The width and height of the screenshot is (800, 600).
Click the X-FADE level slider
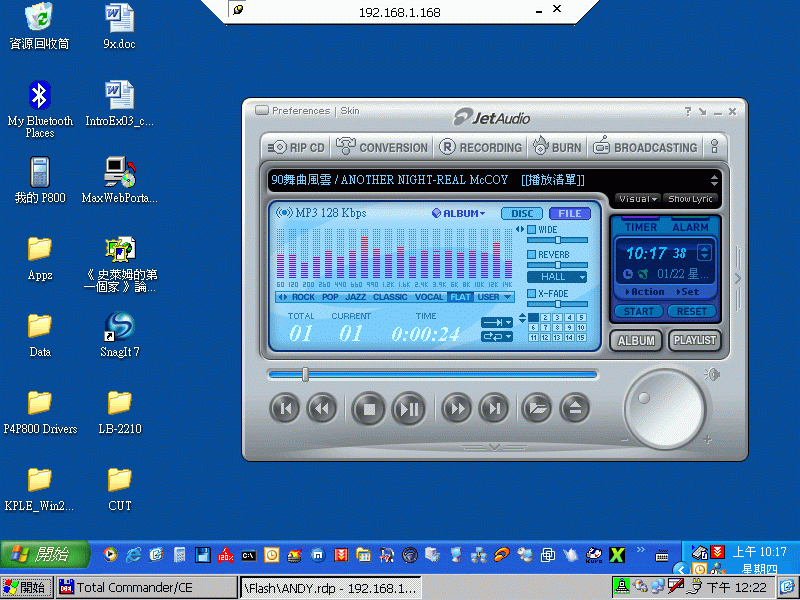(557, 304)
